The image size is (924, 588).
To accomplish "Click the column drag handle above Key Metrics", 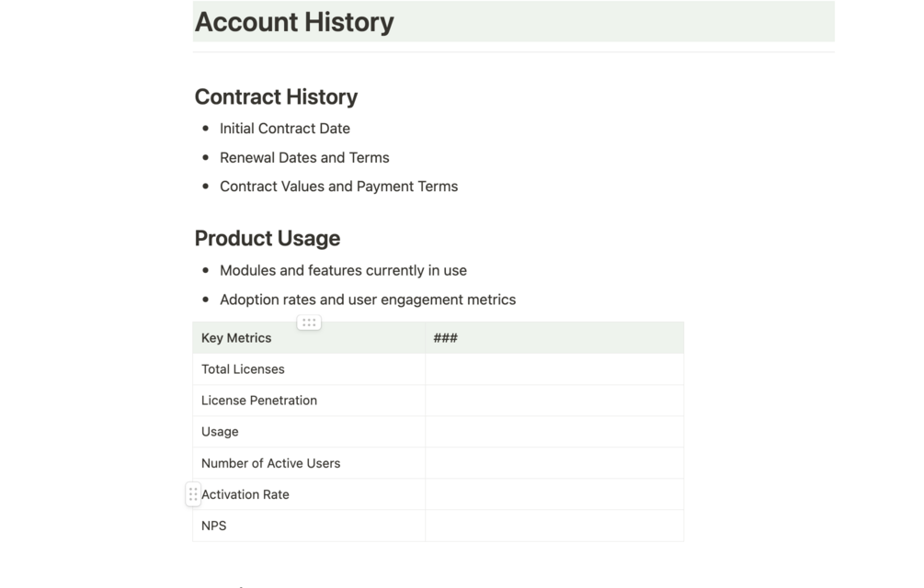I will click(x=309, y=322).
